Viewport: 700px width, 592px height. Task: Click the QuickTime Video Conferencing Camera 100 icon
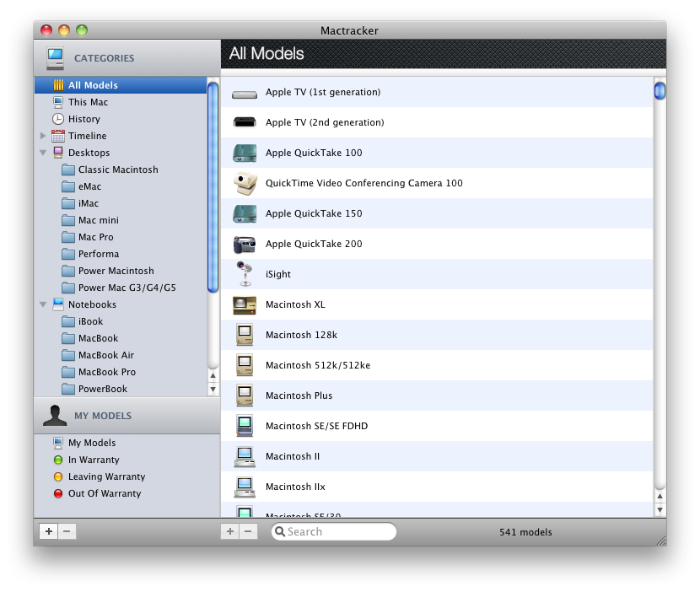245,183
